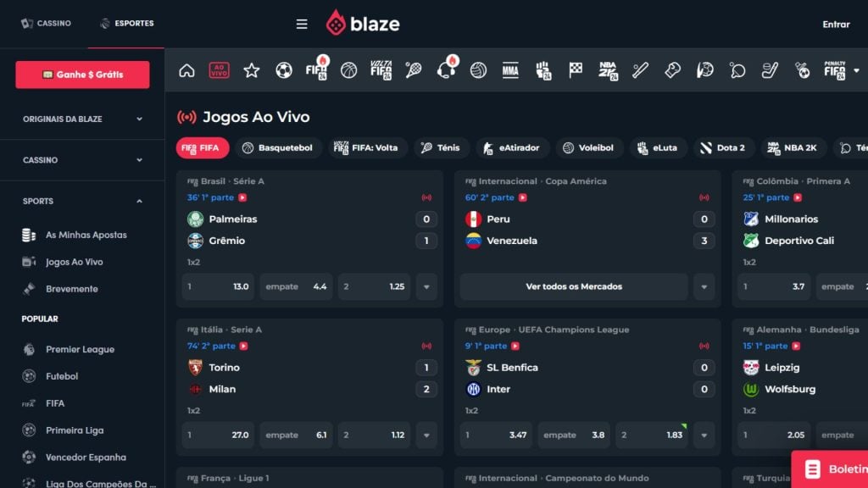Select the Ténis filter chip
Viewport: 868px width, 488px height.
pos(441,147)
